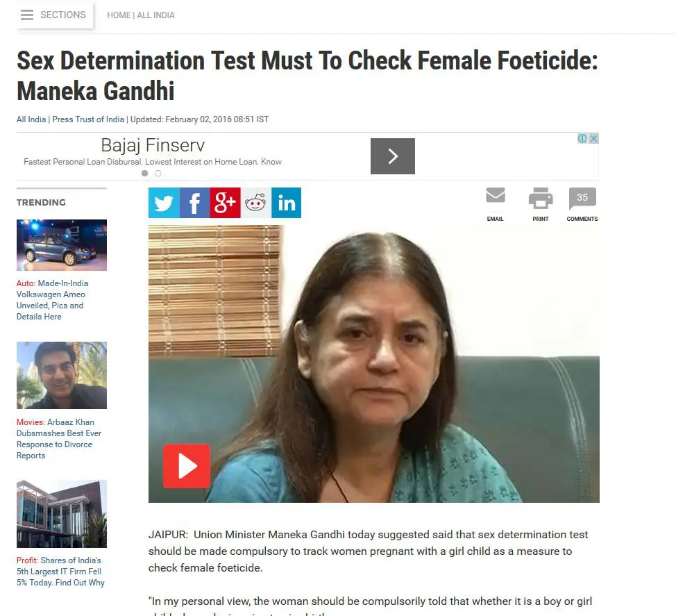Share article on LinkedIn

[x=286, y=203]
